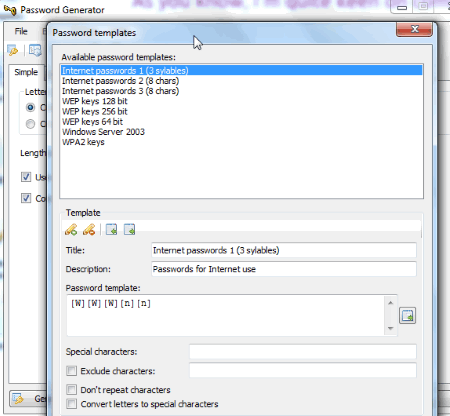
Task: Select the WPA2 keys template
Action: 241,142
